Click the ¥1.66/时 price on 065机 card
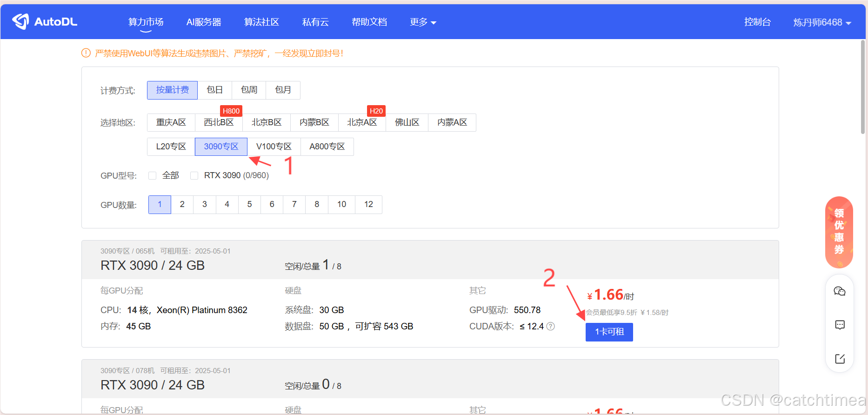Viewport: 868px width, 415px height. click(611, 295)
